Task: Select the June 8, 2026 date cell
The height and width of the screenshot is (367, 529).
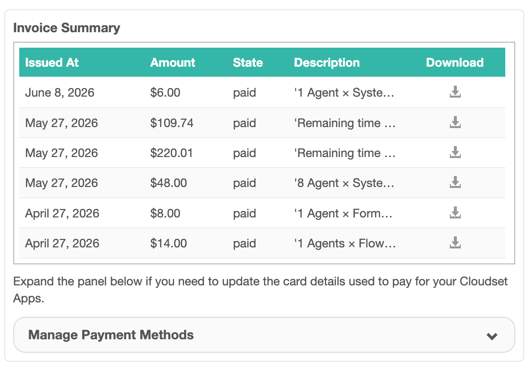Action: [x=60, y=92]
